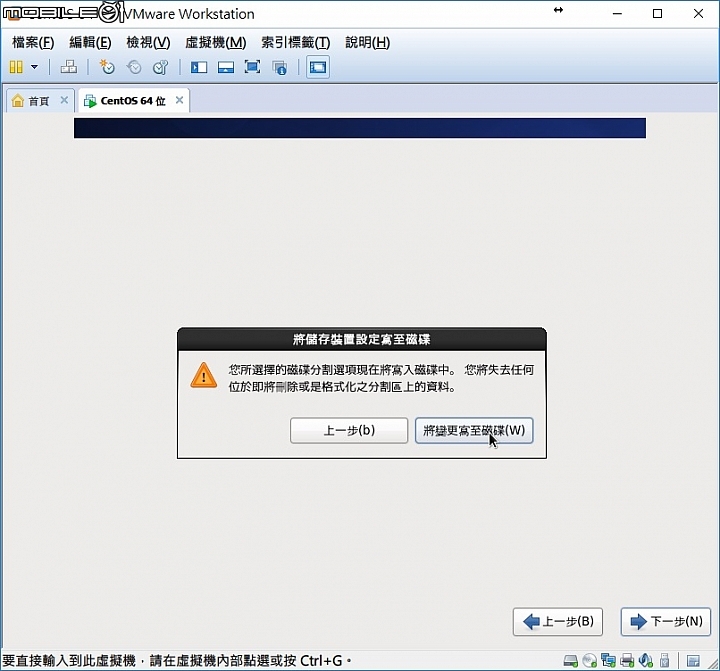720x671 pixels.
Task: Click the printer status icon
Action: pyautogui.click(x=627, y=661)
